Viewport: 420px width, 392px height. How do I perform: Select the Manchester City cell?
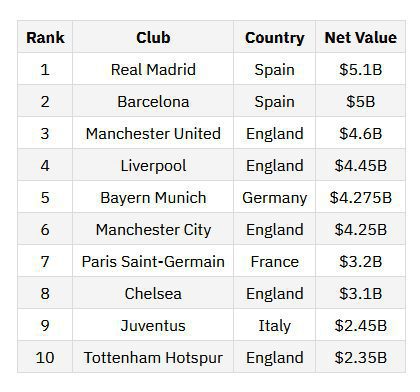pos(153,229)
